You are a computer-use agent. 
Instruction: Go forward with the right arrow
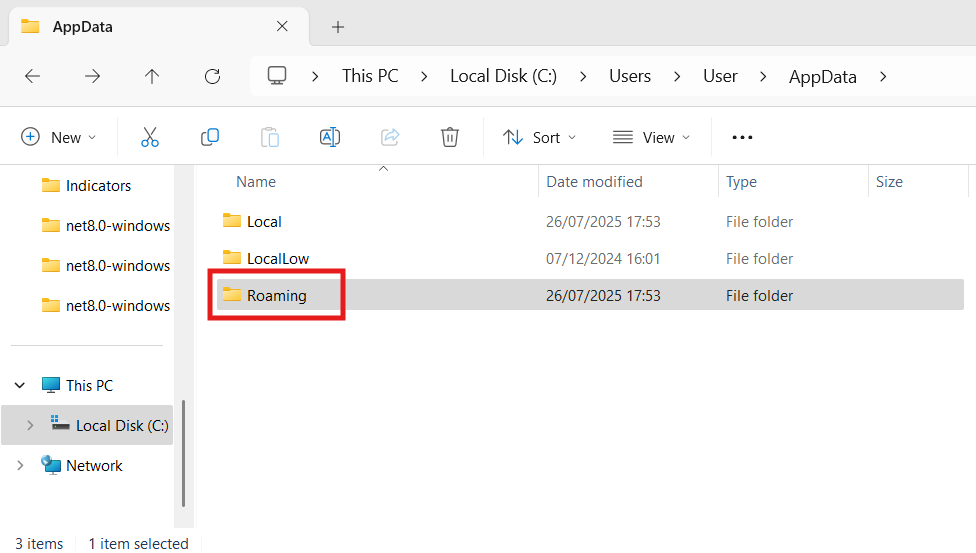(x=92, y=77)
